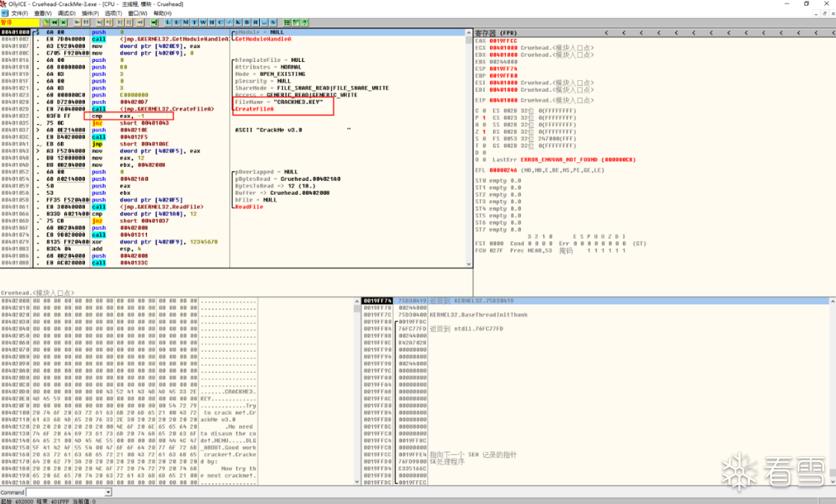836x504 pixels.
Task: Click the disassembly pane vertical scrollbar
Action: 470,150
